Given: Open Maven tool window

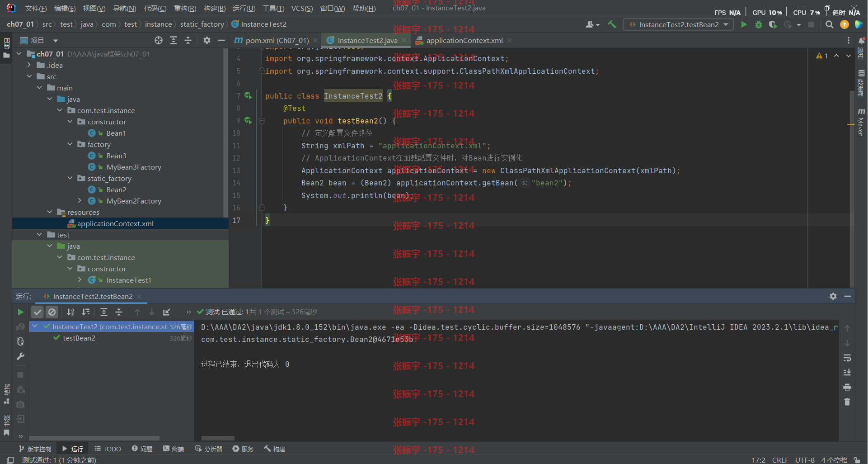Looking at the screenshot, I should pos(861,123).
